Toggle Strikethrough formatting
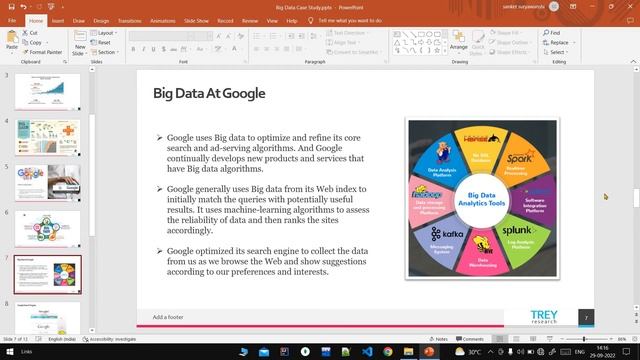The image size is (640, 360). click(173, 49)
